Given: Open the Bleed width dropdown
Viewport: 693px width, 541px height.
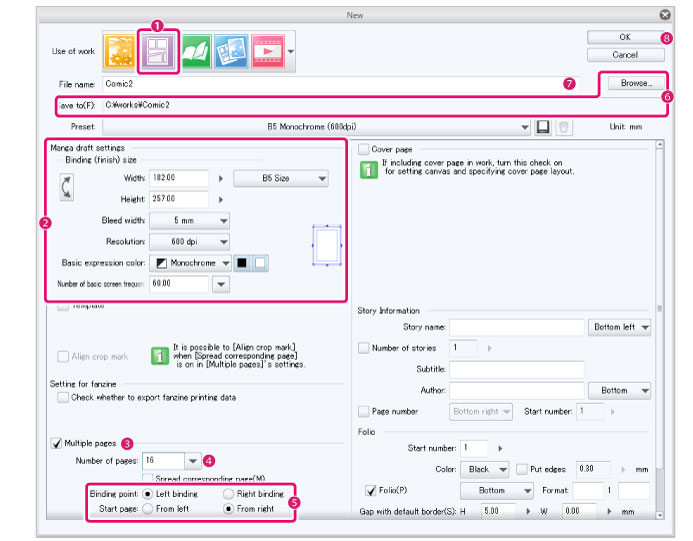Looking at the screenshot, I should point(189,221).
